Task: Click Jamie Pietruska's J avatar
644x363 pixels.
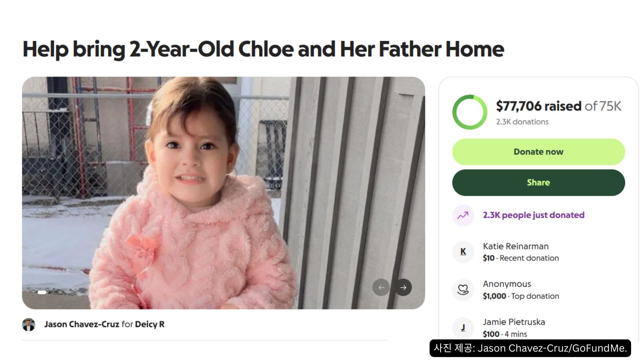Action: coord(463,328)
